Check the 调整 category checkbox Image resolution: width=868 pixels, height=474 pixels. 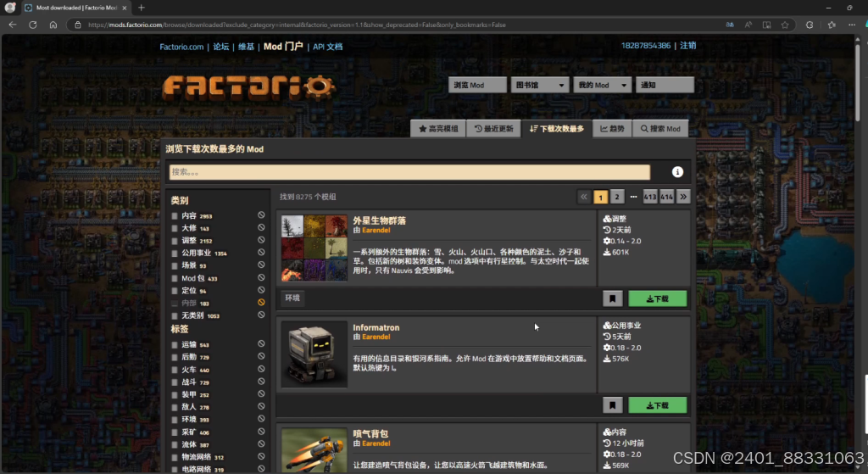click(x=175, y=241)
